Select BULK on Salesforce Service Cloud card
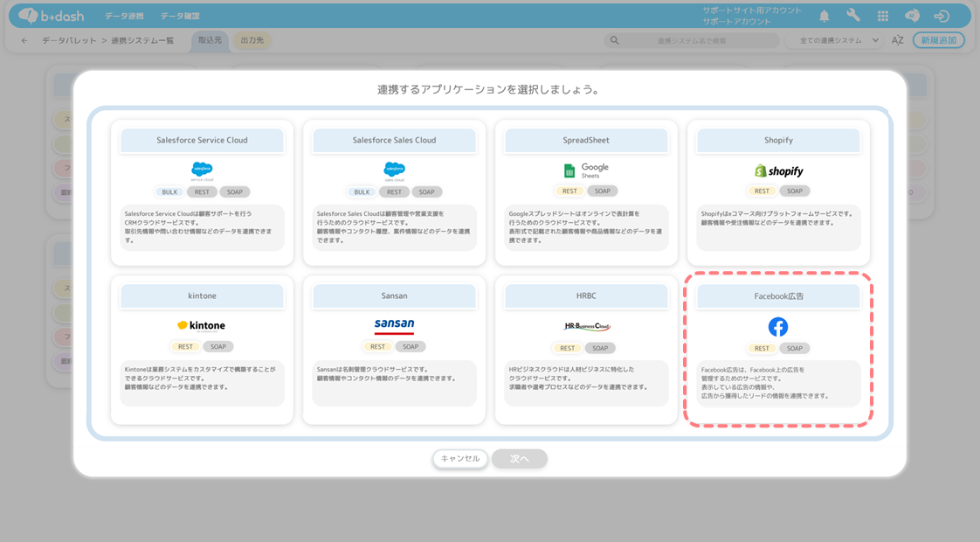980x542 pixels. click(169, 192)
